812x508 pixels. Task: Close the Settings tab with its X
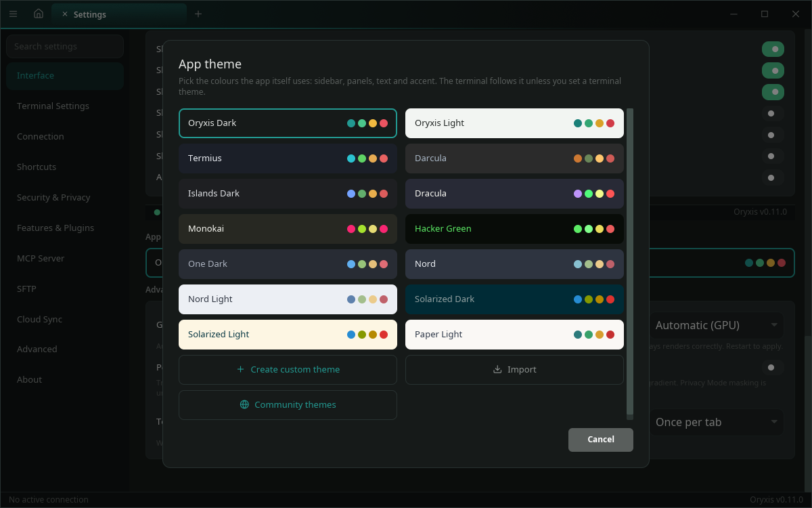[65, 14]
